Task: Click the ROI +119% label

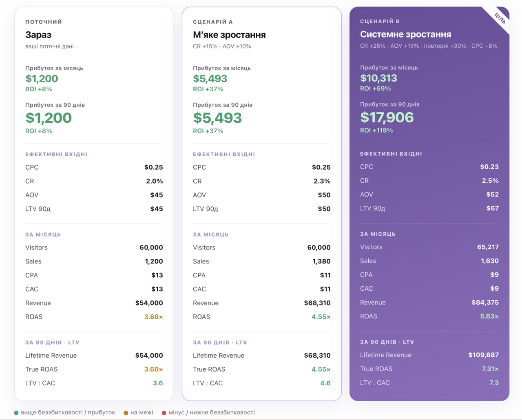Action: click(x=376, y=130)
